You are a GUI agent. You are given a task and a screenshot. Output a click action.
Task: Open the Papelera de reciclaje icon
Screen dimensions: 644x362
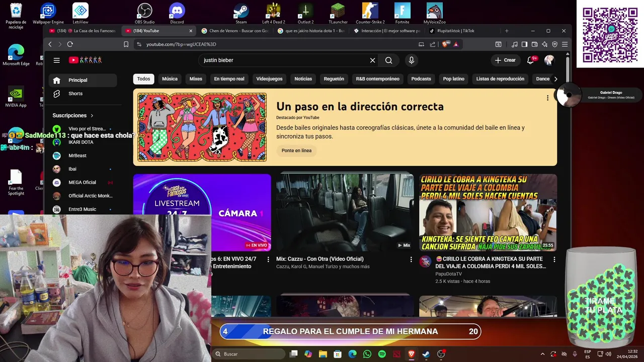pos(16,15)
